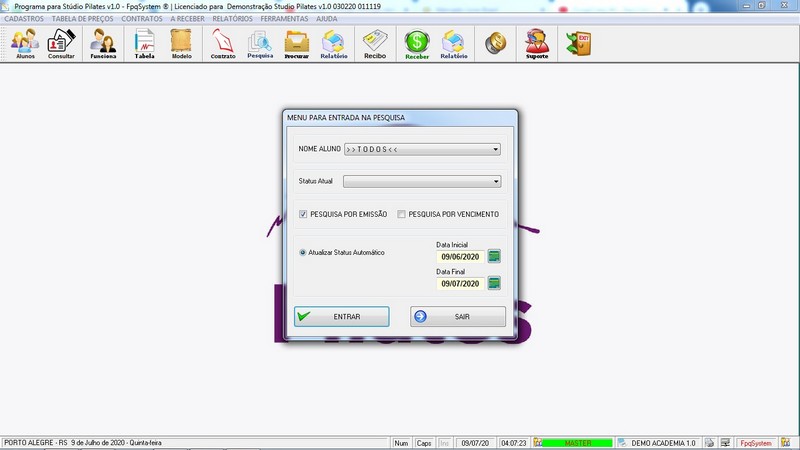Select the Modelo icon
The image size is (800, 450).
(181, 44)
